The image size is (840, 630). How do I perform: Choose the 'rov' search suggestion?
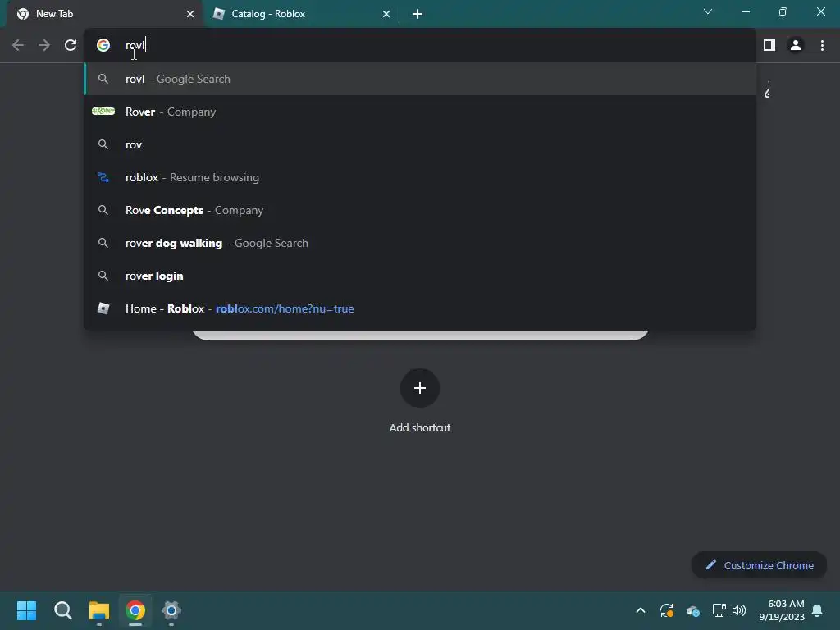(x=420, y=144)
